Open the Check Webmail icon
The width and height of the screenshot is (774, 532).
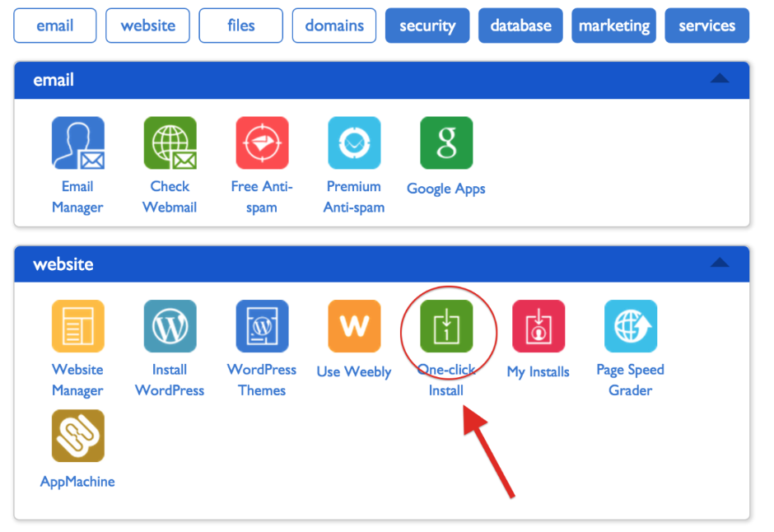pyautogui.click(x=170, y=143)
